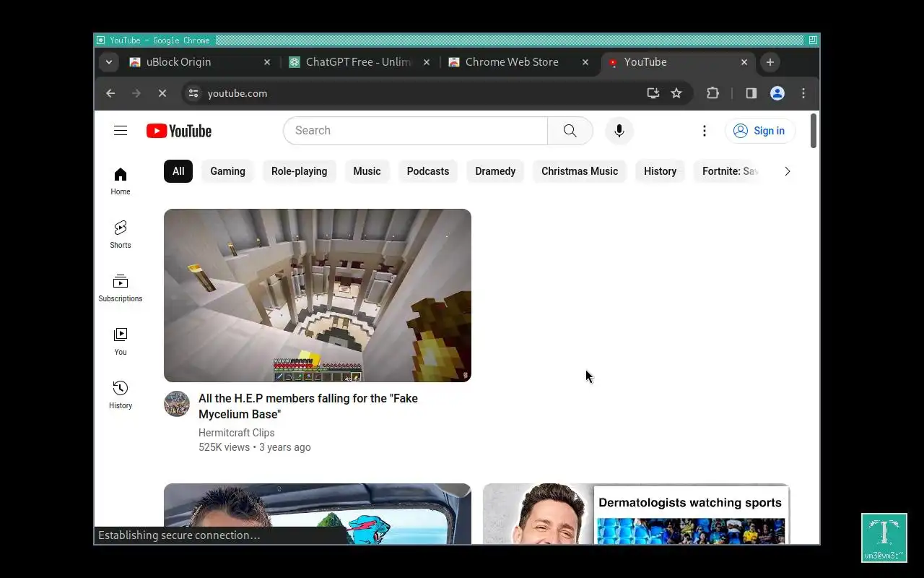
Task: Click the window menu icon in title bar
Action: (101, 40)
